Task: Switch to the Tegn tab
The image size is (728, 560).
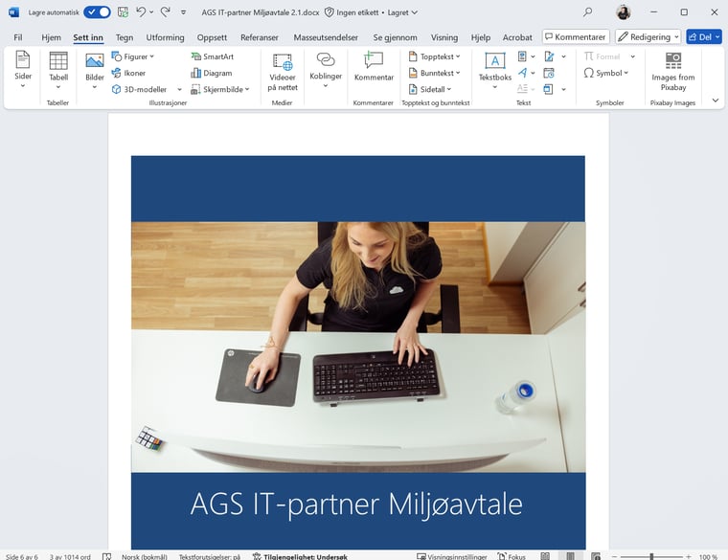Action: 125,37
